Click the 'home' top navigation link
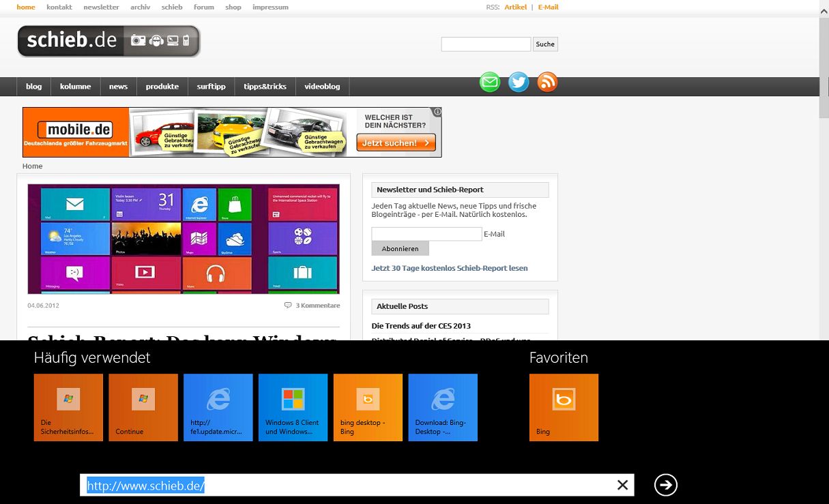This screenshot has width=829, height=504. tap(26, 7)
